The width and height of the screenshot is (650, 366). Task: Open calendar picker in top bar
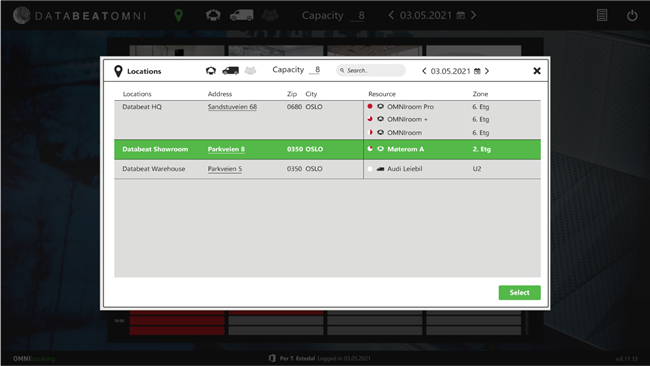461,15
